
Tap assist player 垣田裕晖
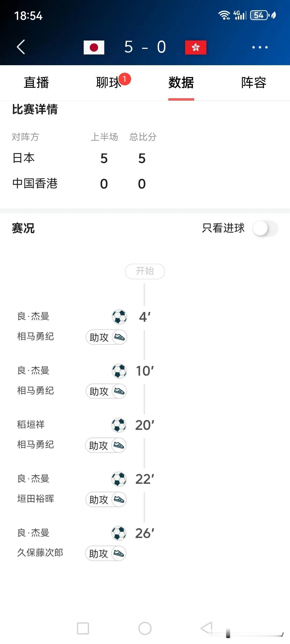pyautogui.click(x=36, y=499)
